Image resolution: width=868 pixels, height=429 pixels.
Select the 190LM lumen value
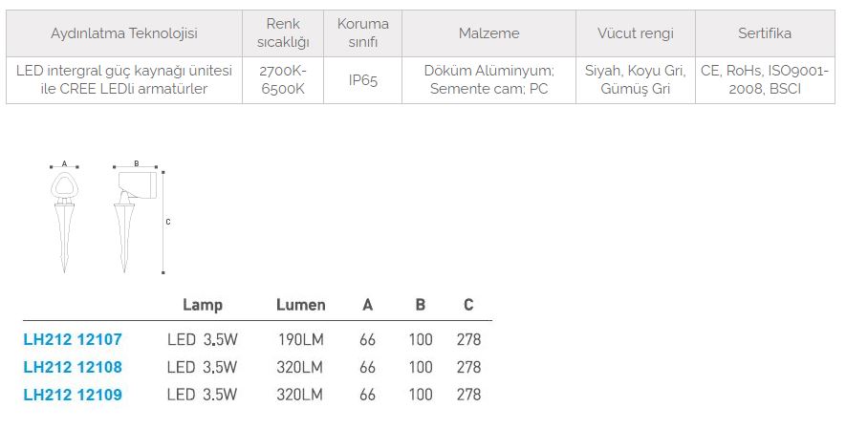pos(300,339)
